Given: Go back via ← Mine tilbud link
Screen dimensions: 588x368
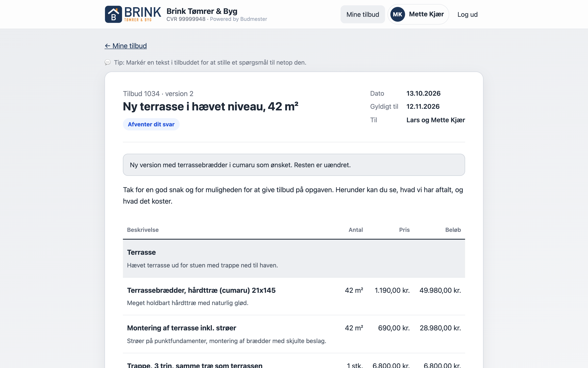Looking at the screenshot, I should click(126, 46).
